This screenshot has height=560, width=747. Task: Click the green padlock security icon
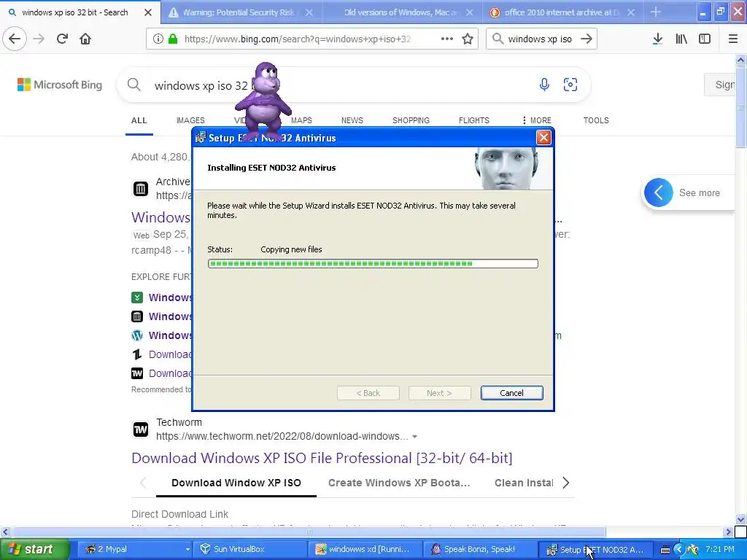point(173,39)
